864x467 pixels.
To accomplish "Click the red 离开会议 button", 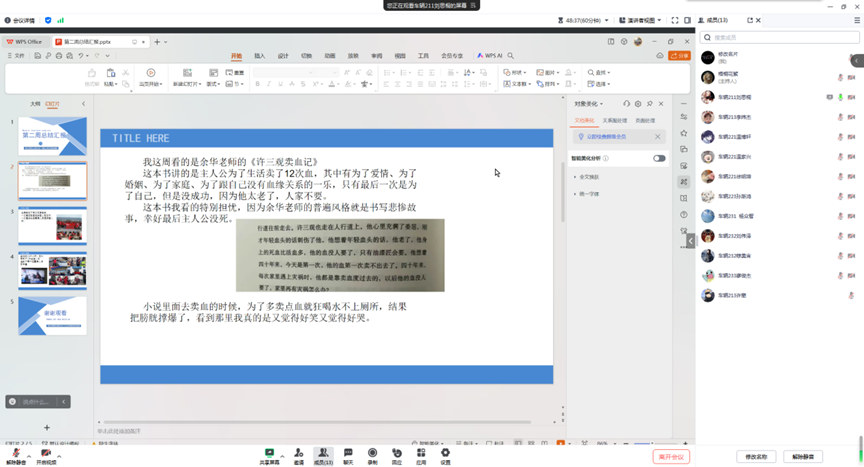I will (x=671, y=456).
